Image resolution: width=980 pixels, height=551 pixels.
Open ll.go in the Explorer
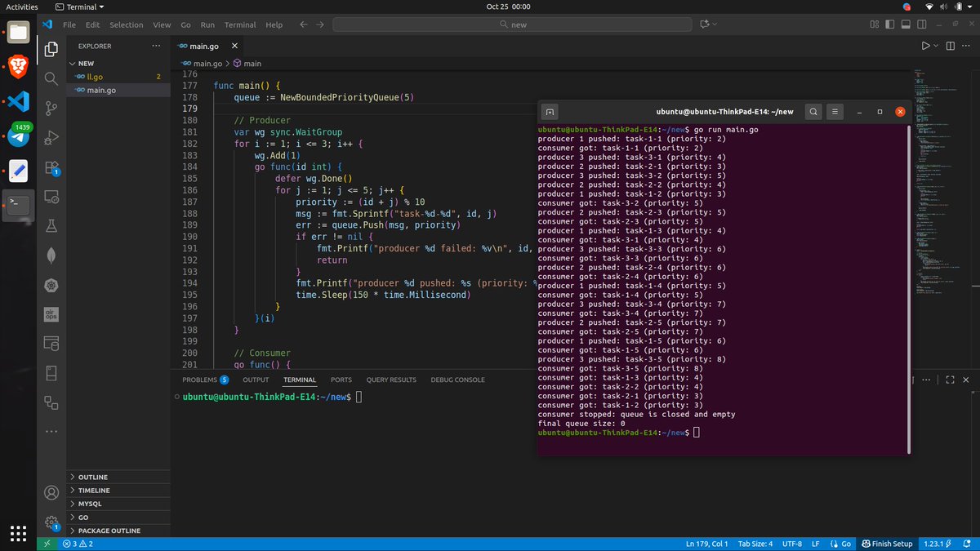point(95,77)
